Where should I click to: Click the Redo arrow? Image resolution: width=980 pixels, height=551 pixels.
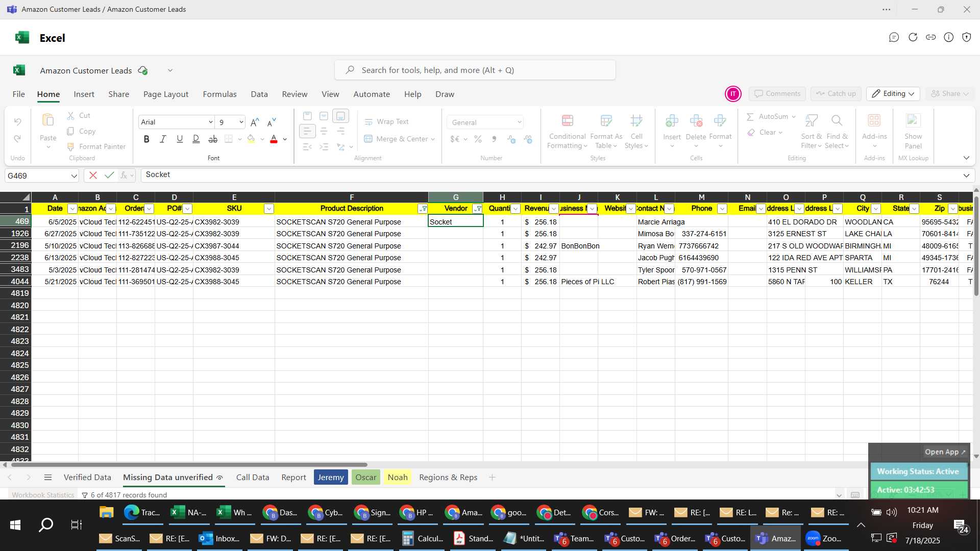[x=18, y=139]
